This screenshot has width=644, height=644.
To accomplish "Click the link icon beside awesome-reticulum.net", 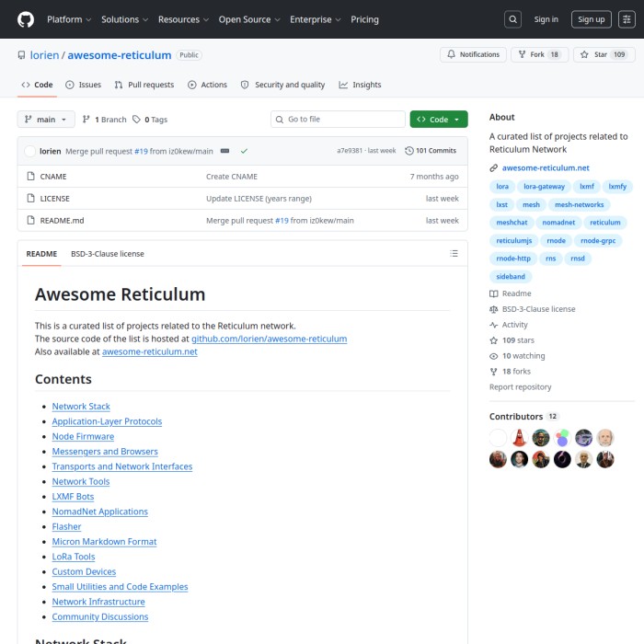I will tap(494, 168).
